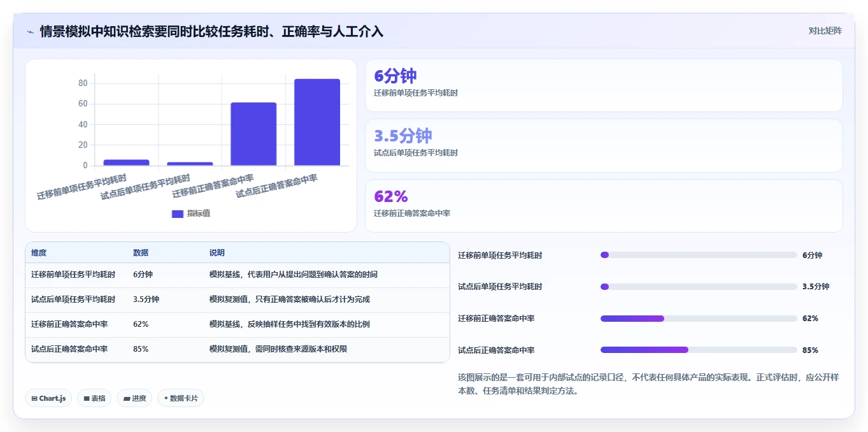Screen dimensions: 868x432
Task: Click the footnote paragraph starting 该图展示的是
Action: (x=648, y=384)
